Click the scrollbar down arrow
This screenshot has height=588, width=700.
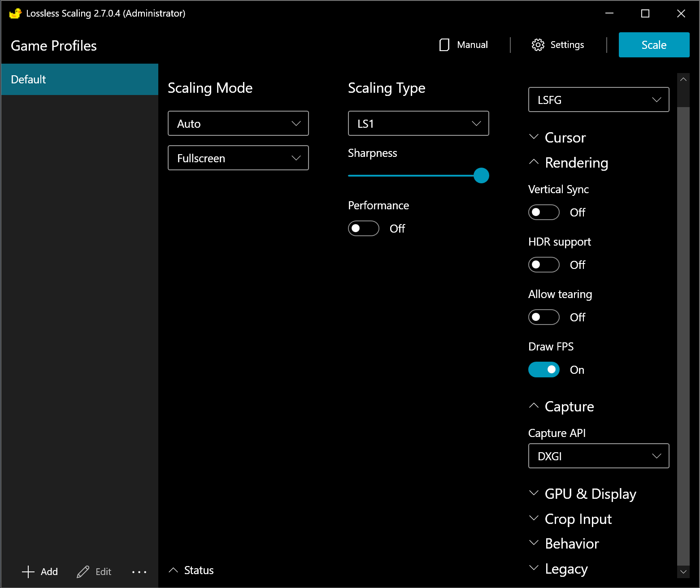(683, 571)
